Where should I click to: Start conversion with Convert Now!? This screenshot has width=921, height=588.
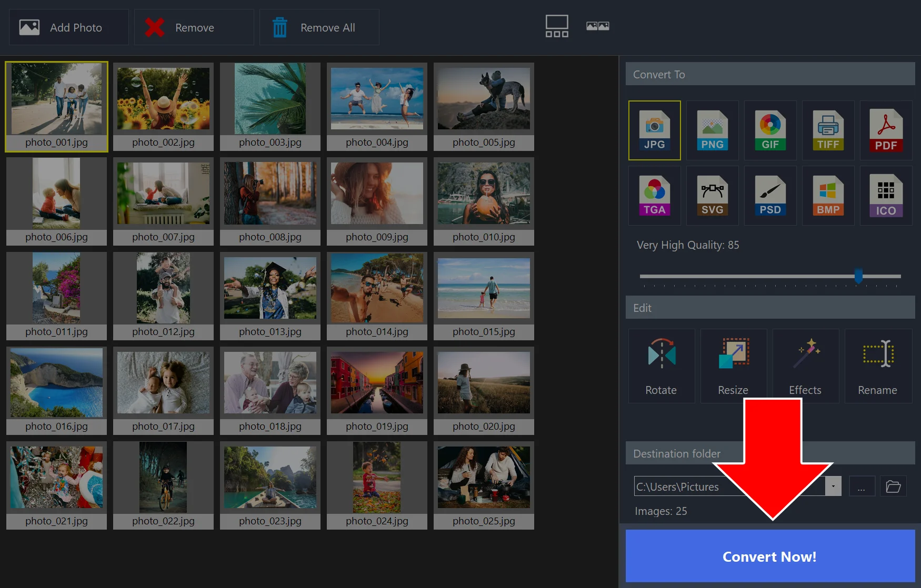tap(770, 556)
